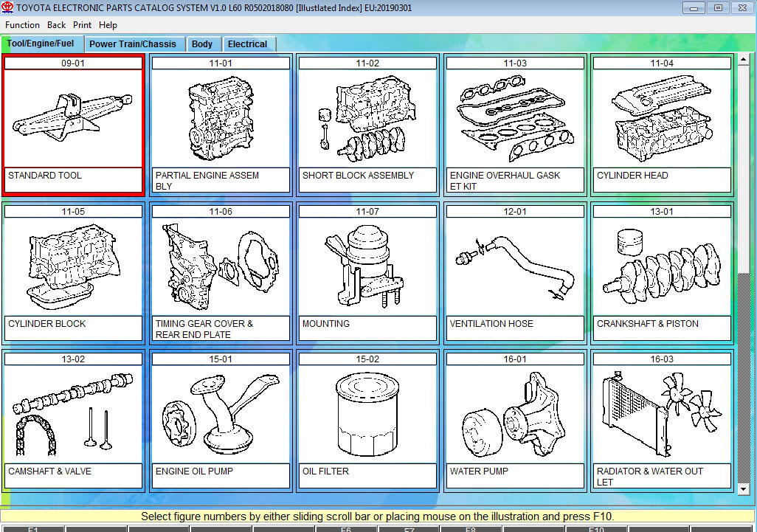Choose the Cylinder Head illustration
Viewport: 757px width, 532px height.
point(662,118)
